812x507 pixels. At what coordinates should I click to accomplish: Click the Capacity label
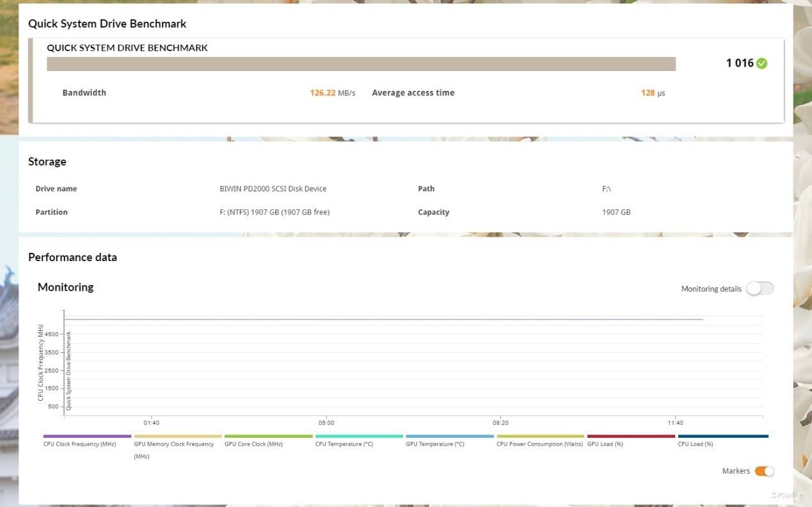[434, 212]
